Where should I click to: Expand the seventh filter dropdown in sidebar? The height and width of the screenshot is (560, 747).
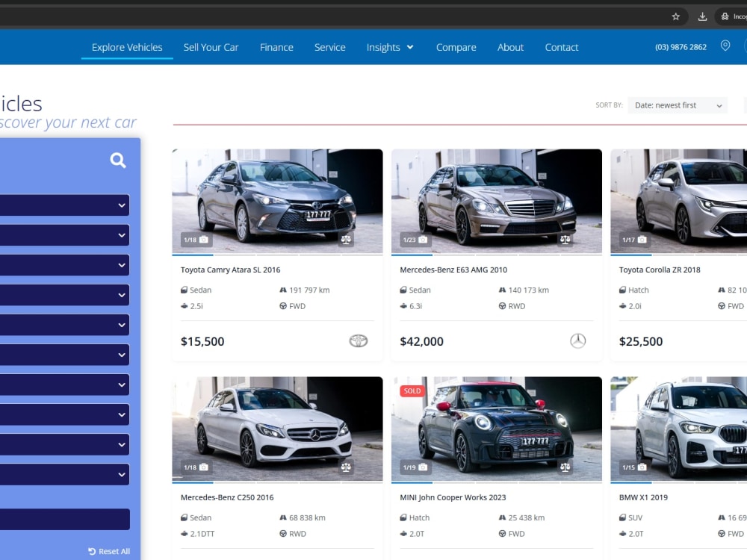click(x=64, y=385)
